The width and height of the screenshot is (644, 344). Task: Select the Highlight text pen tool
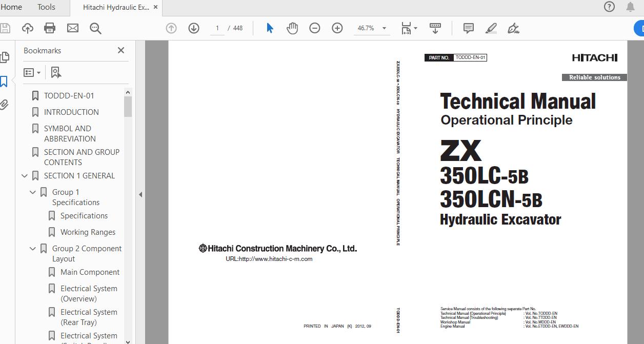(491, 28)
